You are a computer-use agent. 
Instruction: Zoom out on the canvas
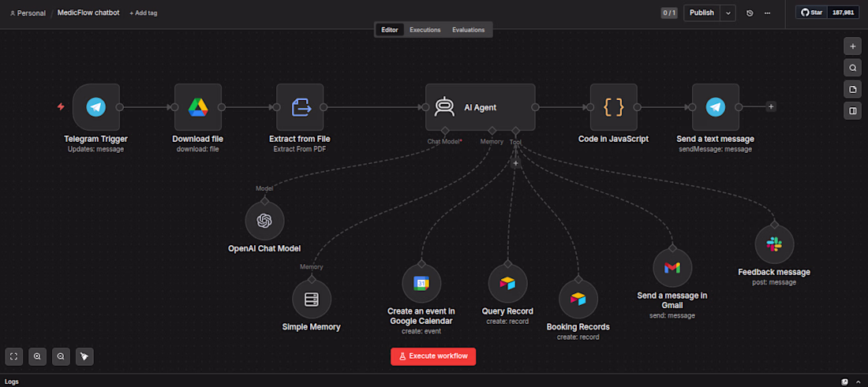[x=61, y=356]
